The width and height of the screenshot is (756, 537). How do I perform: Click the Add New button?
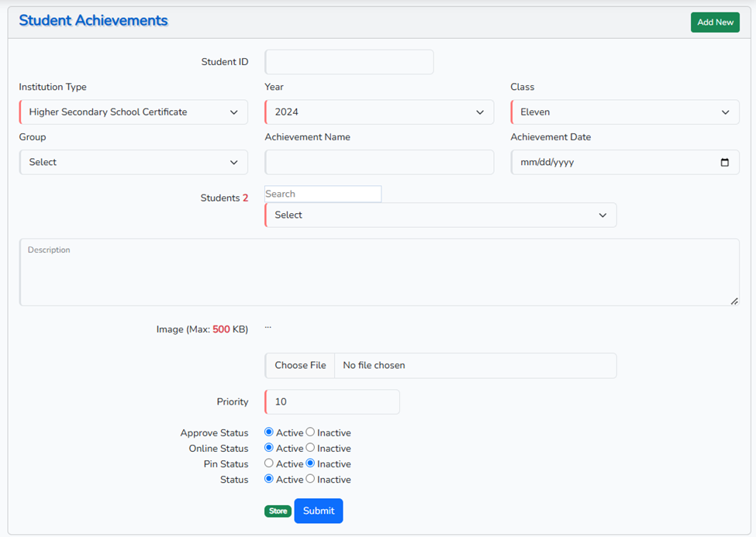[x=714, y=22]
